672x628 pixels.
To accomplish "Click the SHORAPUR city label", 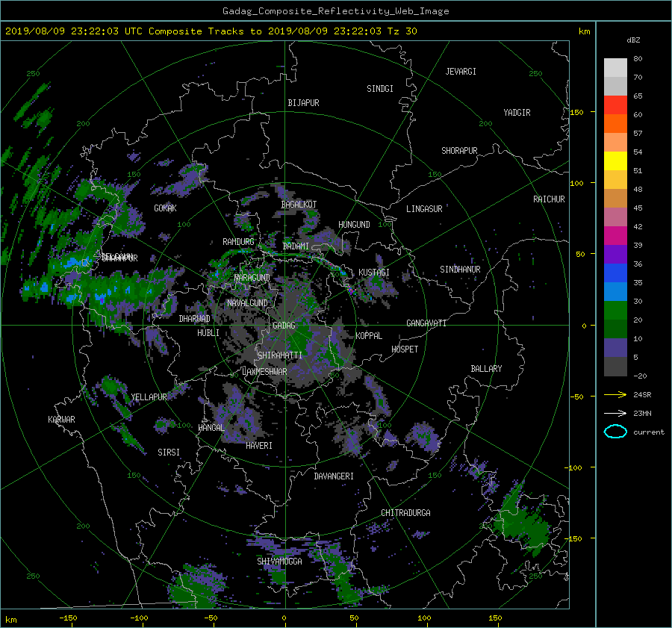I will [x=459, y=151].
